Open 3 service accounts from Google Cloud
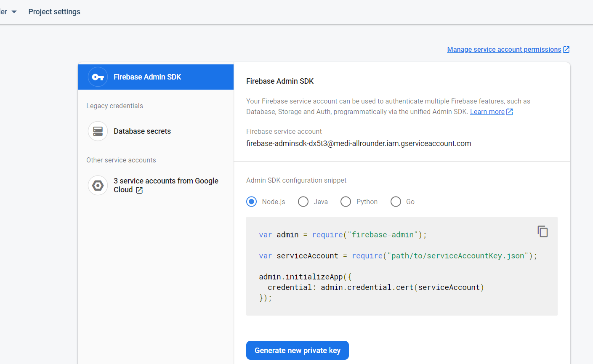The width and height of the screenshot is (593, 364). coord(156,186)
